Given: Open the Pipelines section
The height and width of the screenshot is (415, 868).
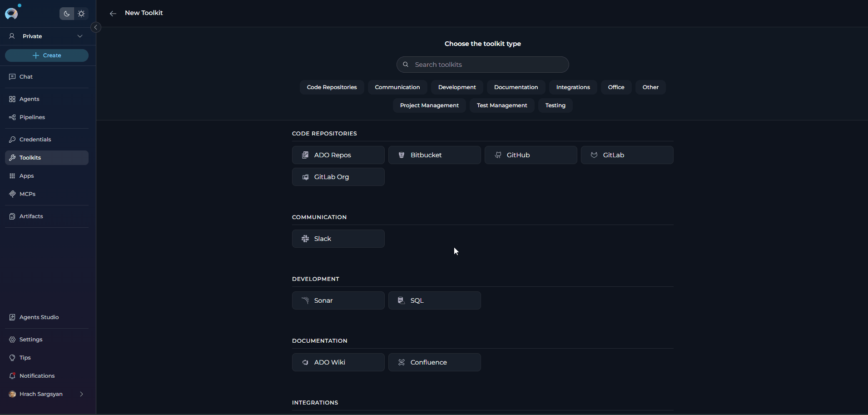Looking at the screenshot, I should click(x=32, y=117).
